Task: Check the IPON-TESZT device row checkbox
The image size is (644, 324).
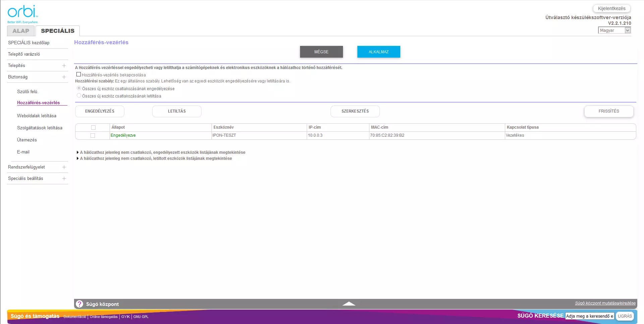Action: (93, 135)
